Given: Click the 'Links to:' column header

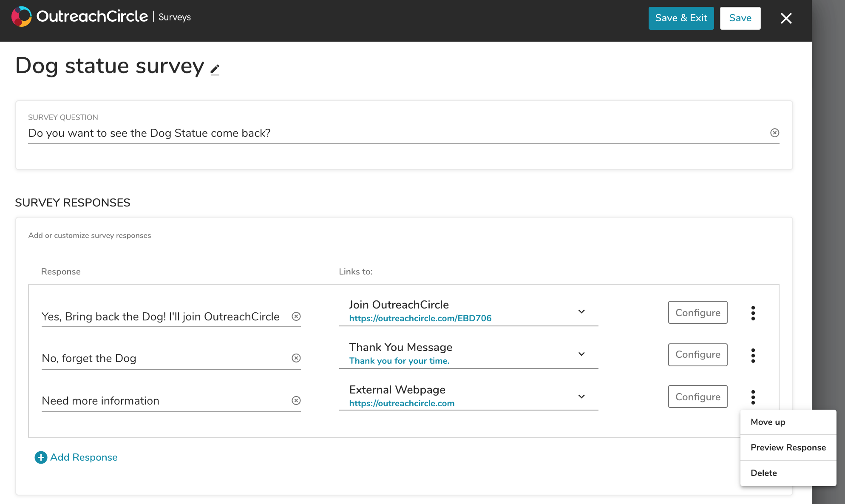Looking at the screenshot, I should [x=355, y=272].
